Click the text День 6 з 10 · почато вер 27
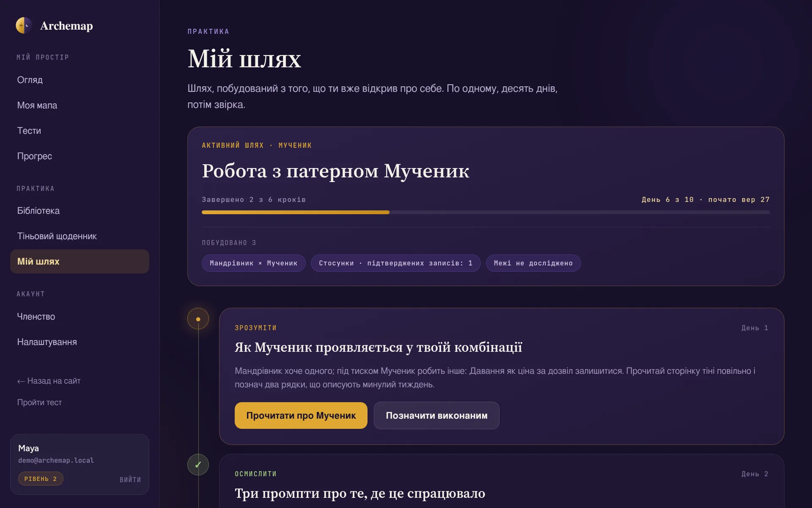 tap(705, 200)
